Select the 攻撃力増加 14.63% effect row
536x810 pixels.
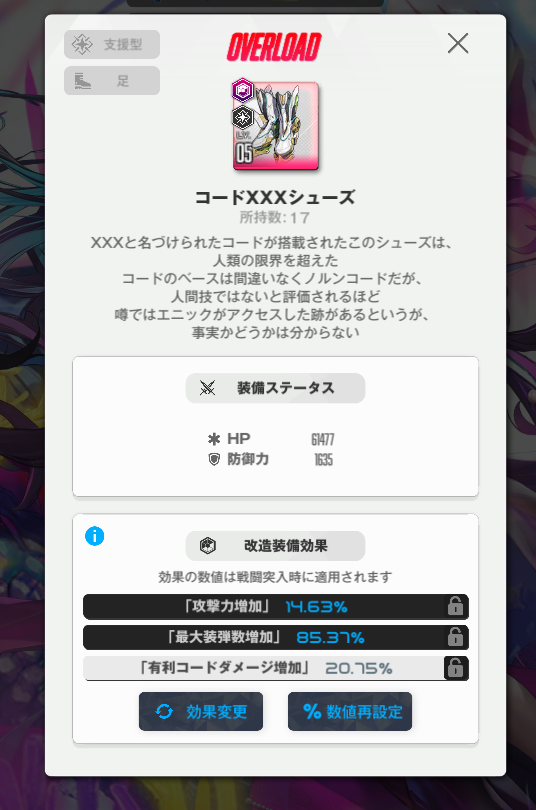click(x=276, y=606)
